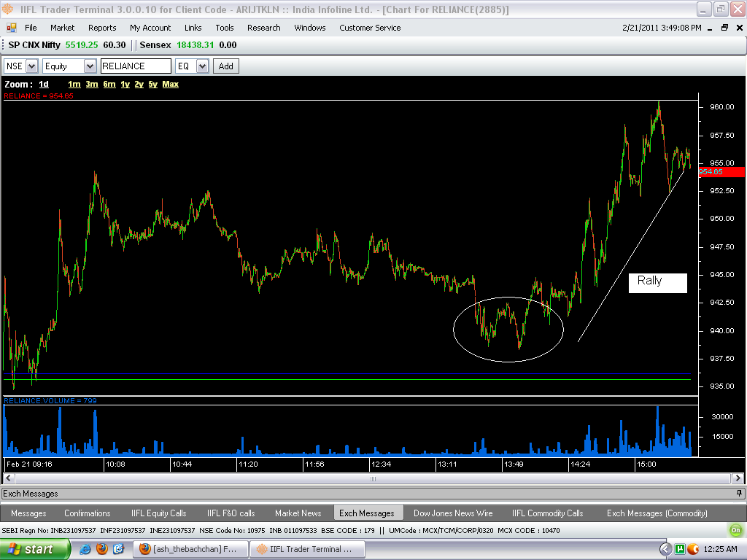747x560 pixels.
Task: Open the Market menu
Action: coord(63,28)
